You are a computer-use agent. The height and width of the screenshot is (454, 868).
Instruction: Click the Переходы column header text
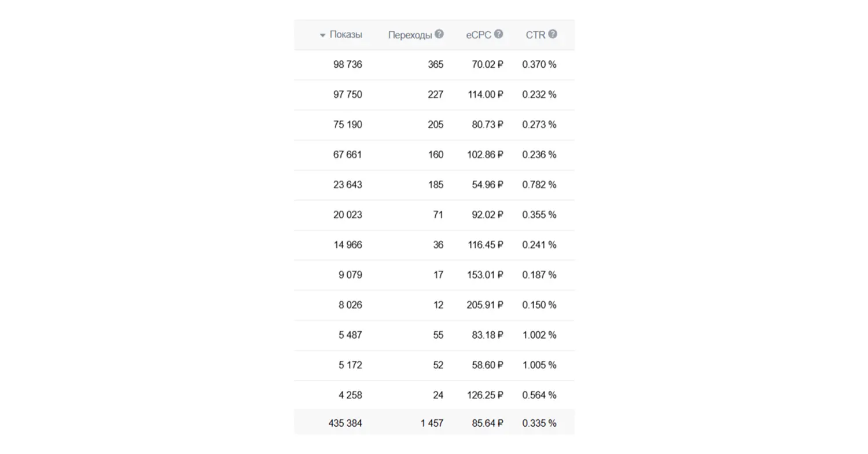(x=410, y=35)
